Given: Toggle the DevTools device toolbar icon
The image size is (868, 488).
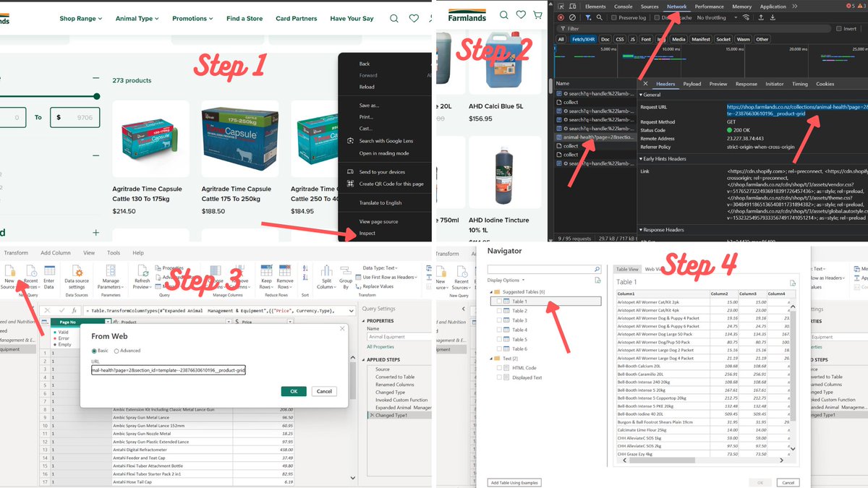Looking at the screenshot, I should 572,7.
